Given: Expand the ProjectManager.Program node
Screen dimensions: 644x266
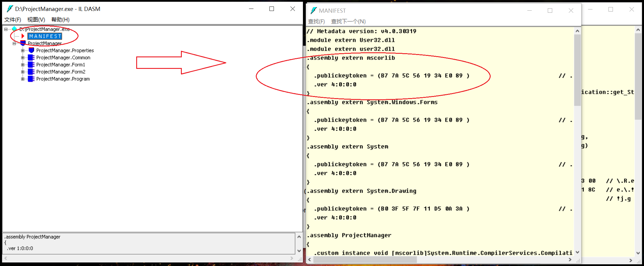Looking at the screenshot, I should tap(23, 79).
